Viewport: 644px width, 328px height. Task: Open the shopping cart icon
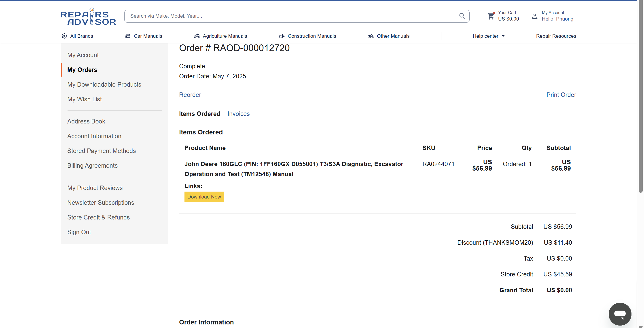(491, 16)
